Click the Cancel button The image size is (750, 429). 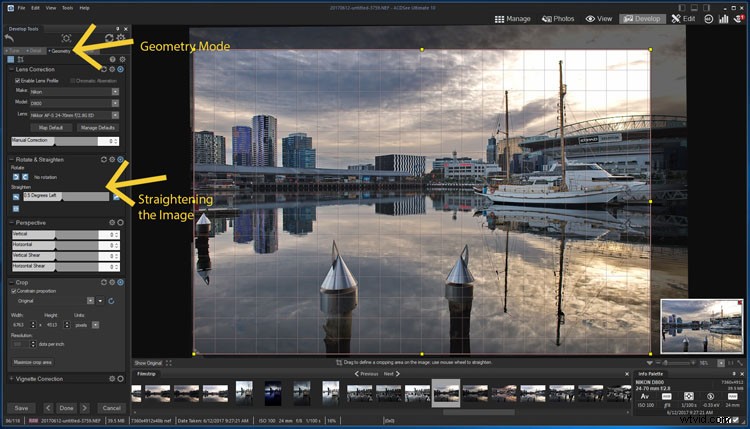(x=111, y=408)
